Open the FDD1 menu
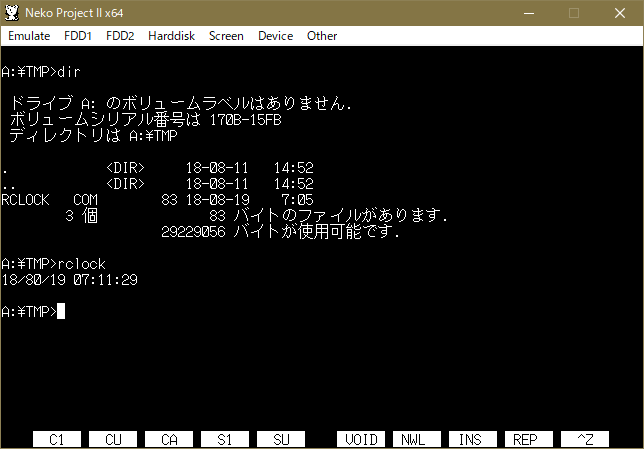 78,36
